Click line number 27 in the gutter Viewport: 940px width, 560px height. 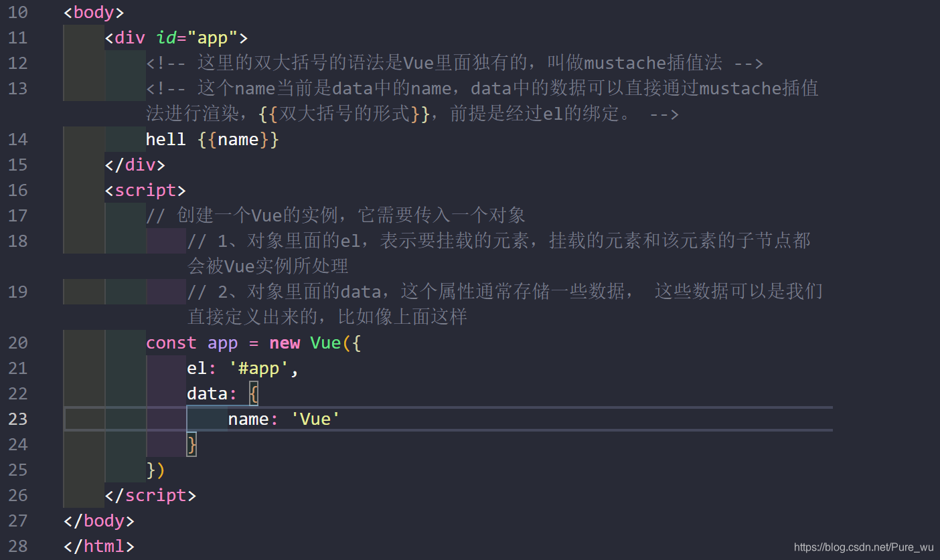pyautogui.click(x=18, y=521)
